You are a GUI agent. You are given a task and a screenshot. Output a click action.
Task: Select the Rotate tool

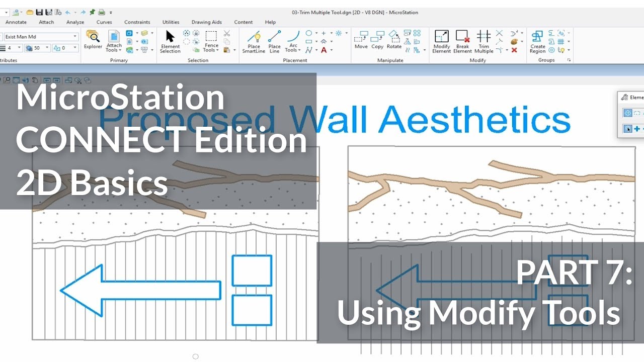tap(394, 40)
